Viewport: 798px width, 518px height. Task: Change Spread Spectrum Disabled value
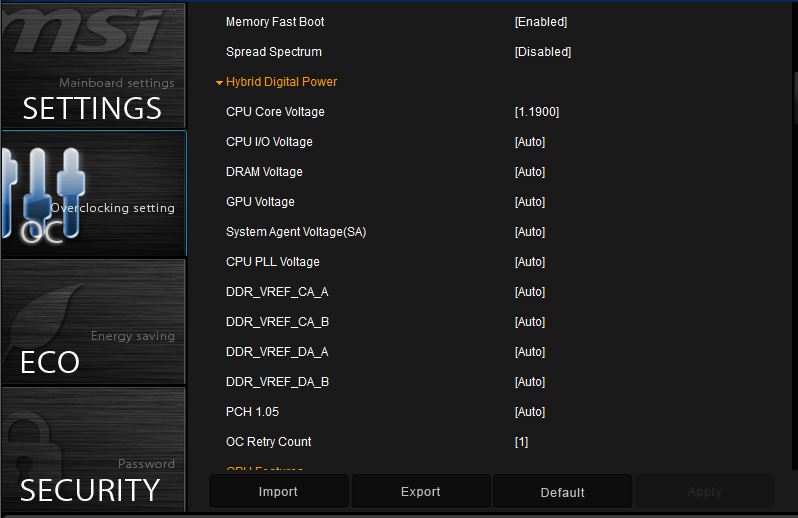pyautogui.click(x=543, y=52)
